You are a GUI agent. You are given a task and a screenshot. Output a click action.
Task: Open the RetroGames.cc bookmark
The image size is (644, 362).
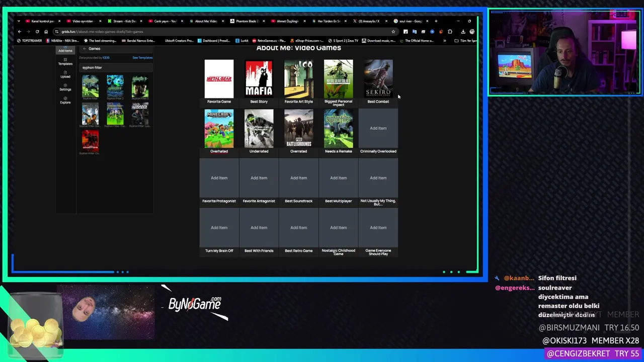point(269,41)
